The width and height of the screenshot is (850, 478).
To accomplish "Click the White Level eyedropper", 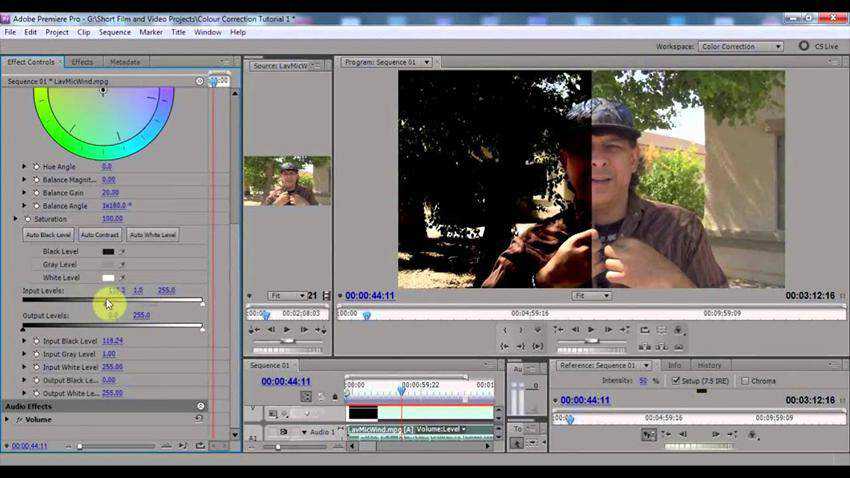I will [x=123, y=278].
